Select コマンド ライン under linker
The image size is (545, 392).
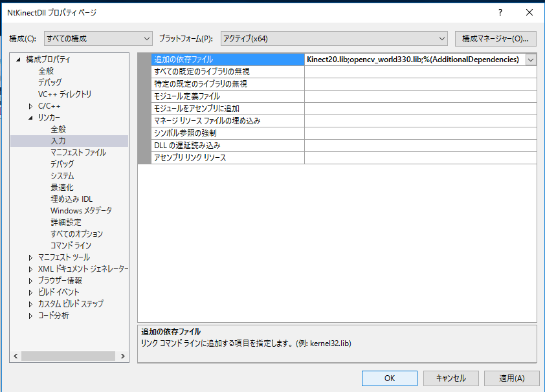point(71,246)
